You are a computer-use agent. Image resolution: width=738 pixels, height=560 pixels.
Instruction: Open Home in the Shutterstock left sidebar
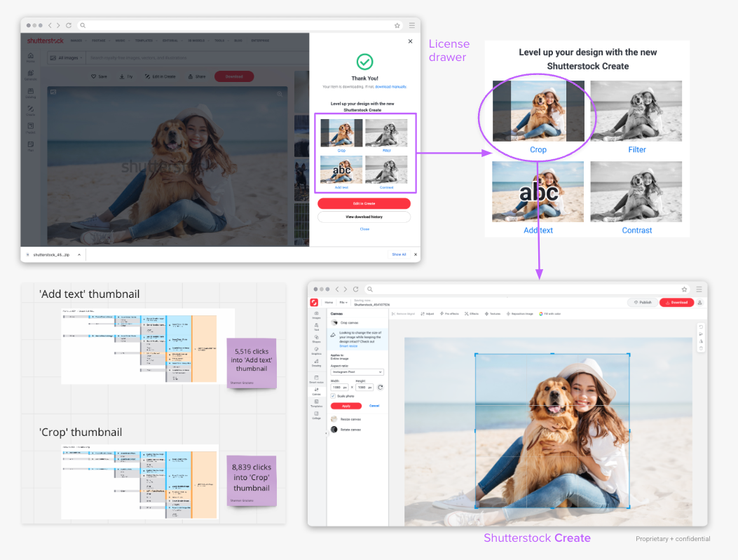coord(31,57)
